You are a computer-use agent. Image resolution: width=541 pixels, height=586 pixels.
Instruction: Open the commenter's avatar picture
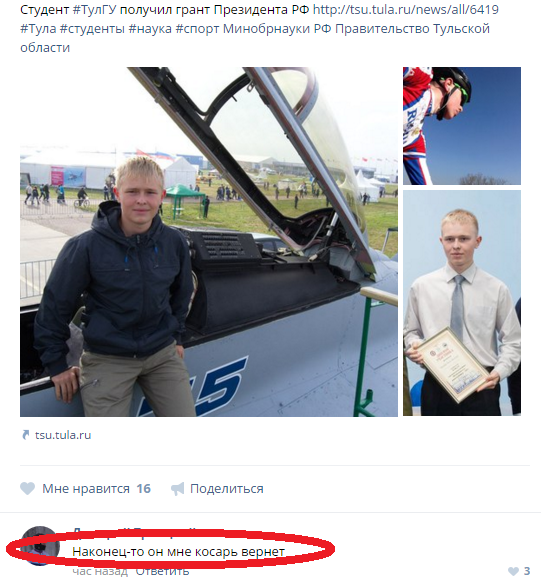tap(39, 546)
